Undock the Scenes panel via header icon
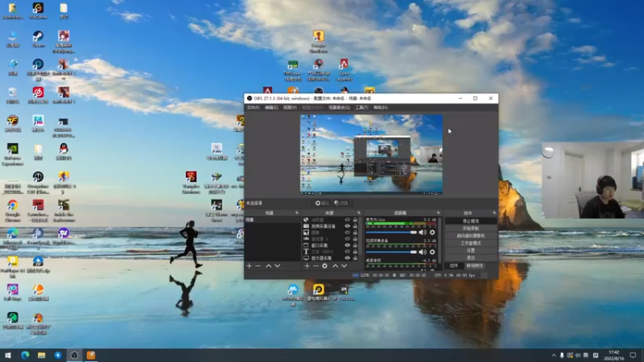The image size is (644, 362). [297, 212]
